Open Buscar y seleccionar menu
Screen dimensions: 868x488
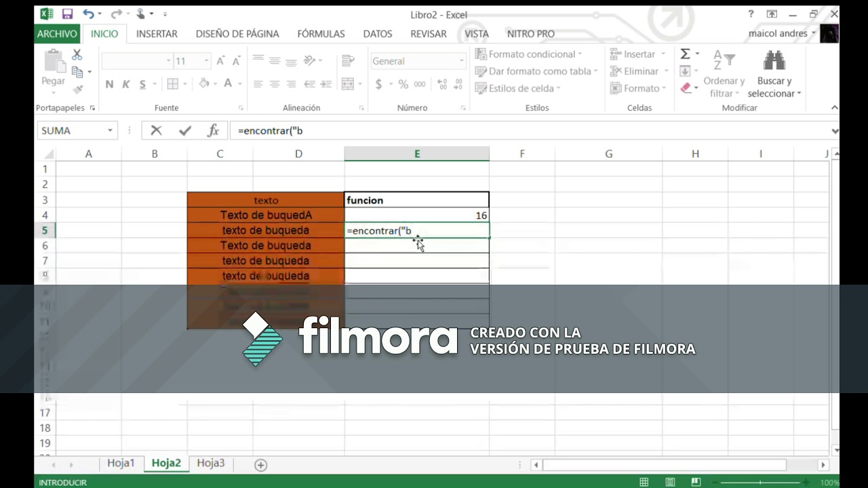[x=774, y=75]
